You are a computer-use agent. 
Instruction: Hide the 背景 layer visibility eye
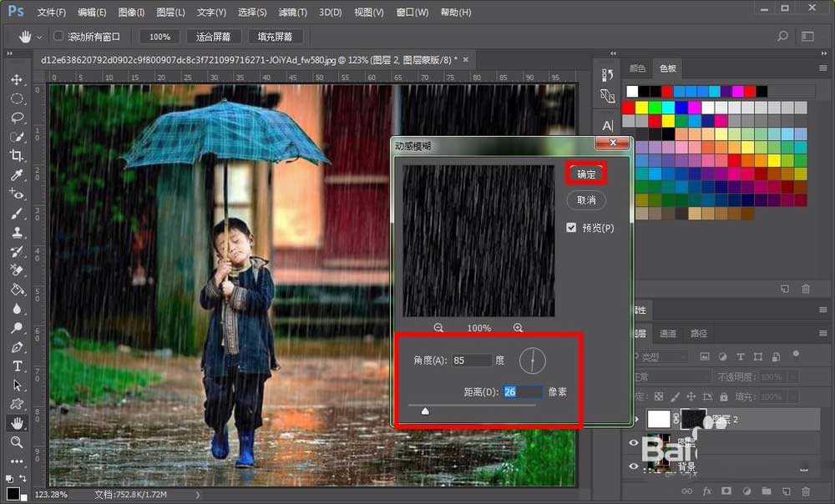(x=632, y=466)
